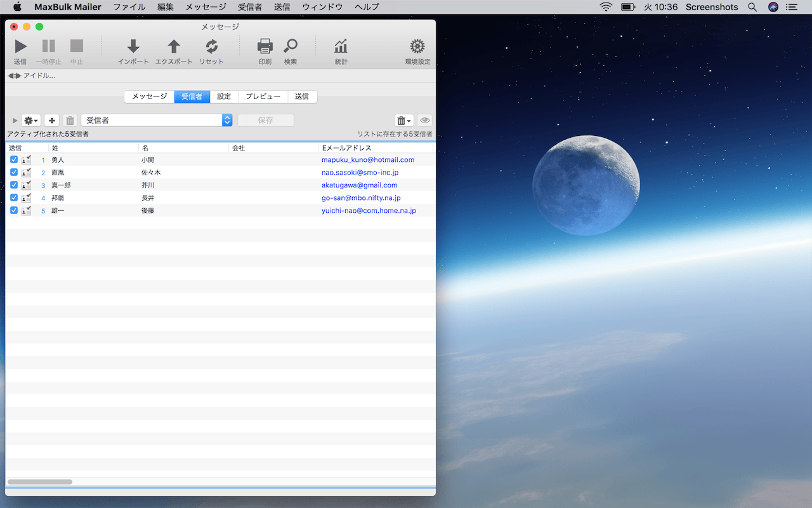This screenshot has height=508, width=812.
Task: Click the nao.sasoki@smo-inc.jp email link
Action: pyautogui.click(x=360, y=173)
